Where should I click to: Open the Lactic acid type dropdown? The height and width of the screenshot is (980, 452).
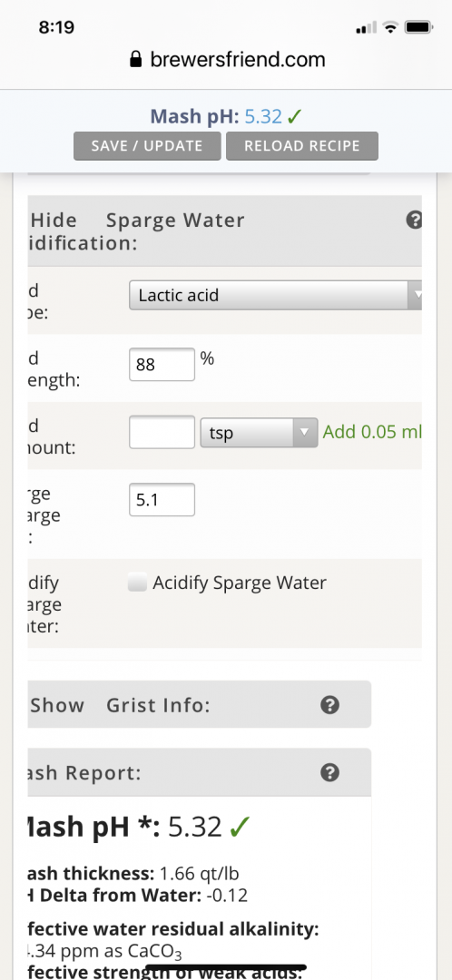tap(276, 295)
